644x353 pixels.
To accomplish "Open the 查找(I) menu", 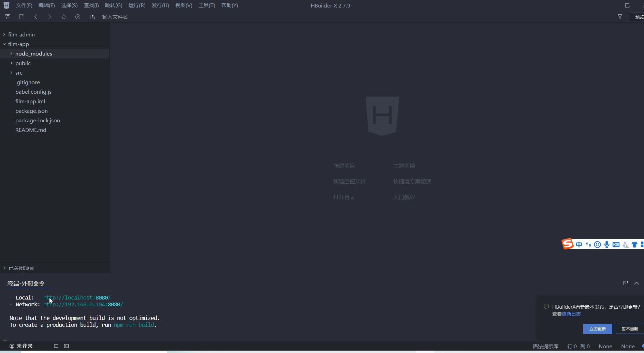I will point(91,5).
